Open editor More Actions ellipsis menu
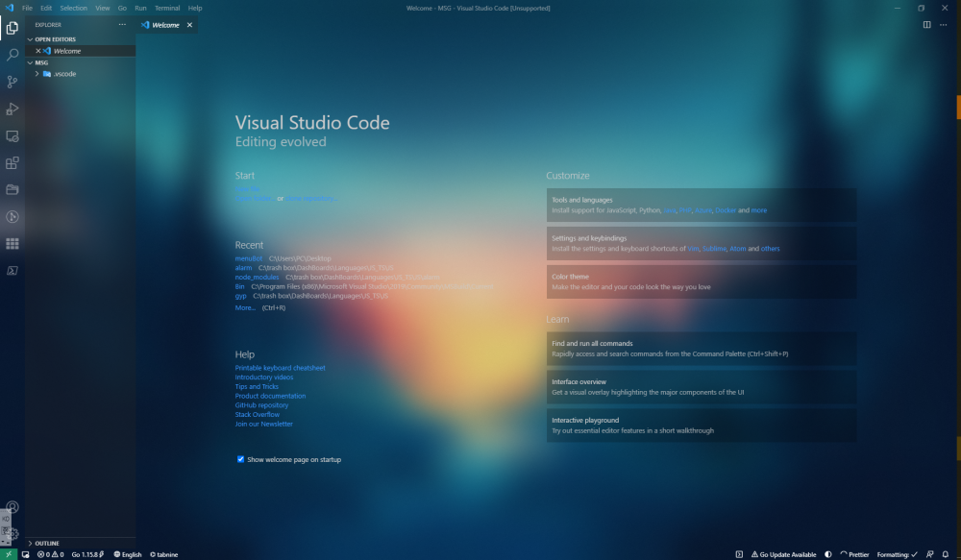Image resolution: width=961 pixels, height=560 pixels. click(944, 25)
